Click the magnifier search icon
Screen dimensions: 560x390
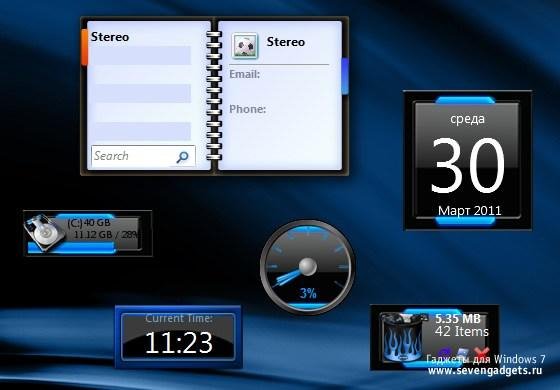click(182, 157)
